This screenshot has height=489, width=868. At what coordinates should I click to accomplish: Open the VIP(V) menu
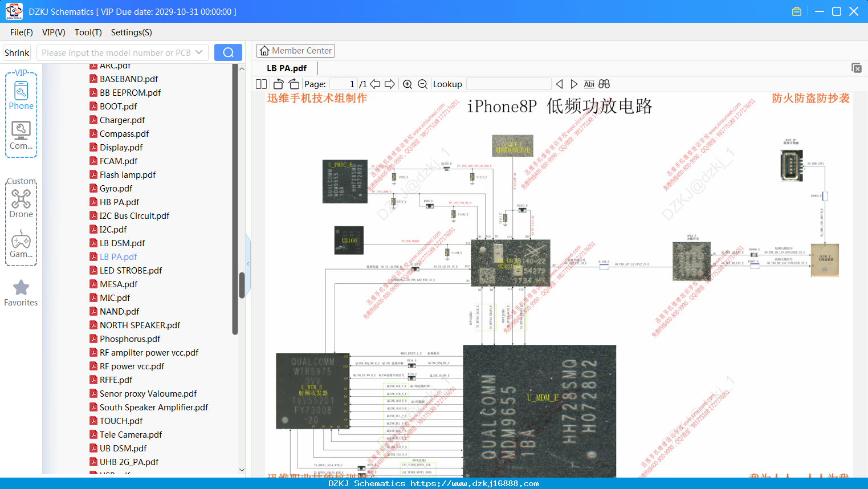(54, 32)
